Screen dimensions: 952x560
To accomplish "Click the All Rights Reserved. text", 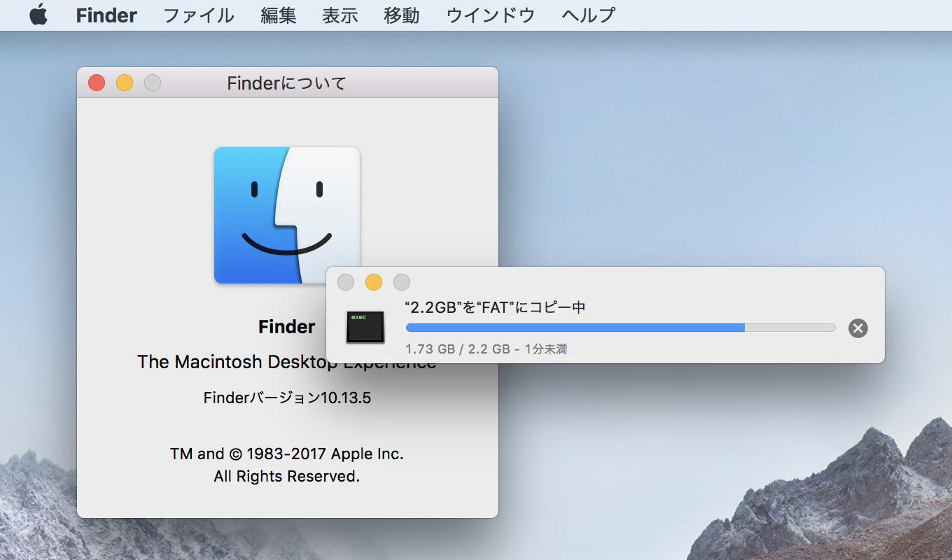I will coord(287,476).
